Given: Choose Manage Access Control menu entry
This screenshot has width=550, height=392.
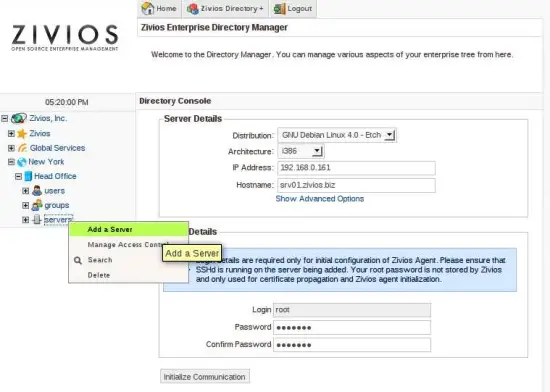Looking at the screenshot, I should [x=128, y=245].
